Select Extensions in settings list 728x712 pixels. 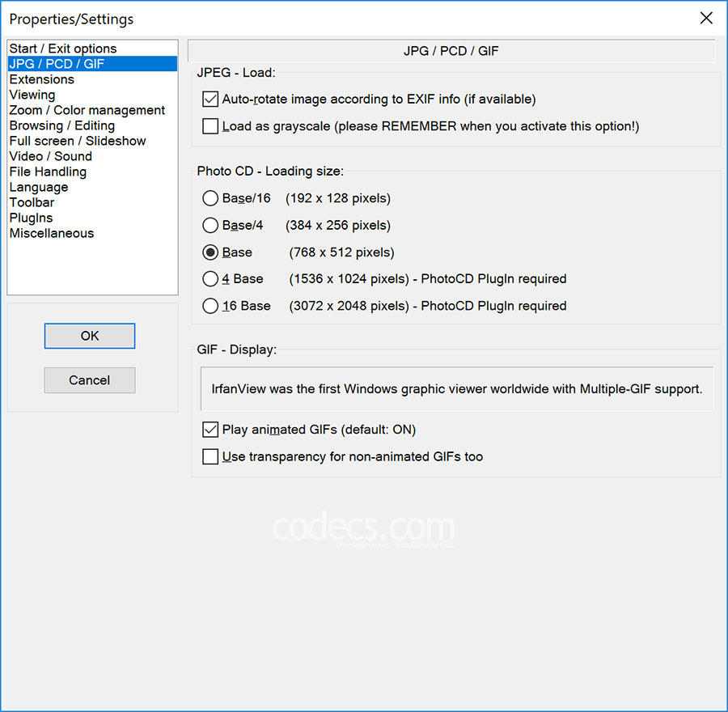point(42,79)
